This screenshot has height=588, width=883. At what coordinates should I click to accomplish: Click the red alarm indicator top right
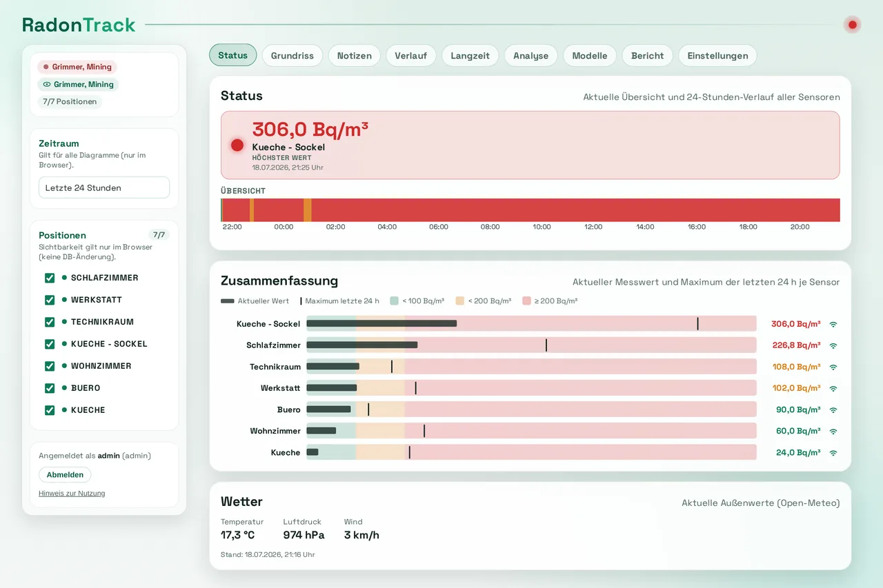point(853,25)
